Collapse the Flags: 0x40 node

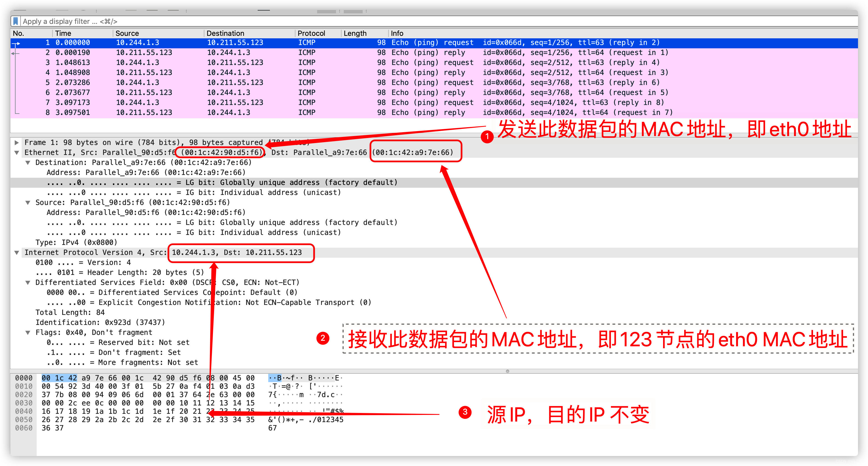coord(28,333)
